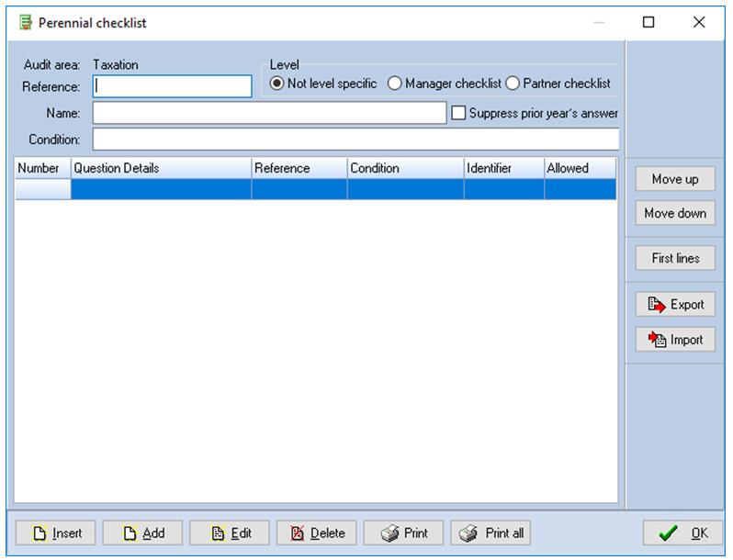Click the Delete button

[317, 532]
